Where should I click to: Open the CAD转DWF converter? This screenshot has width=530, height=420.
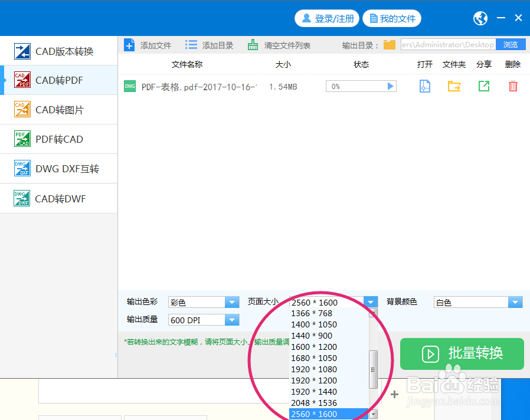click(x=59, y=198)
